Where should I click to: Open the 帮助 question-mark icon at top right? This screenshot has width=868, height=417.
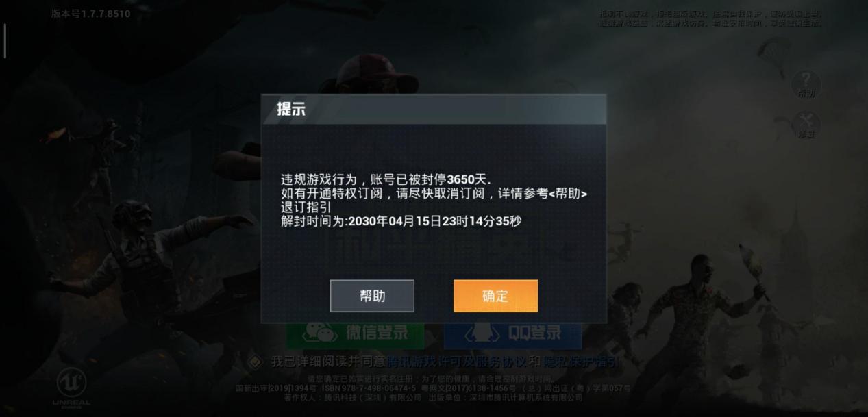[806, 84]
